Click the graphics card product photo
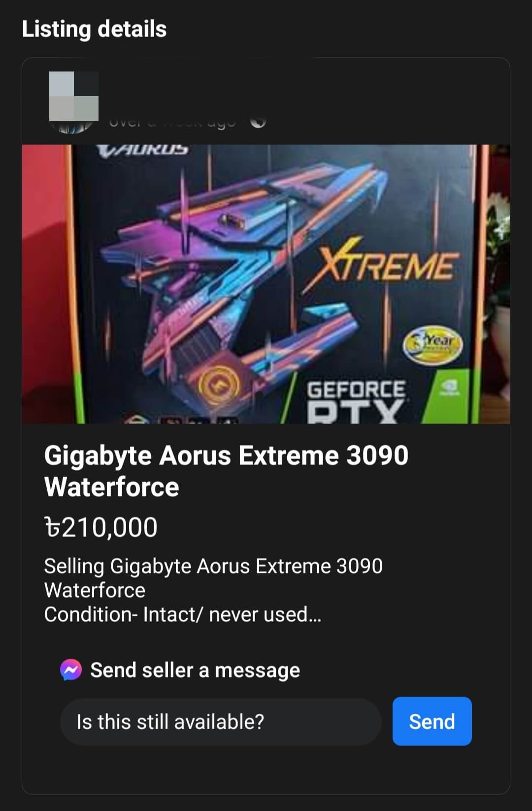The image size is (532, 811). coord(266,284)
